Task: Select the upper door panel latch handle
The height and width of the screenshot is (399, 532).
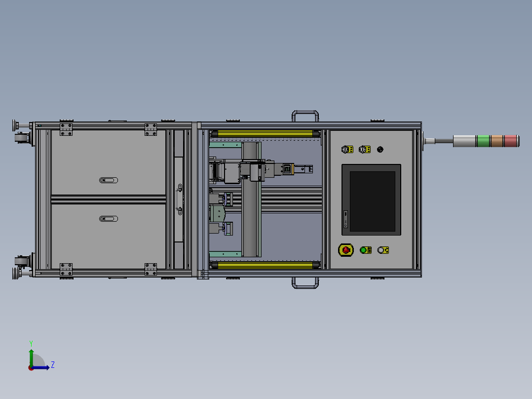Action: (109, 180)
